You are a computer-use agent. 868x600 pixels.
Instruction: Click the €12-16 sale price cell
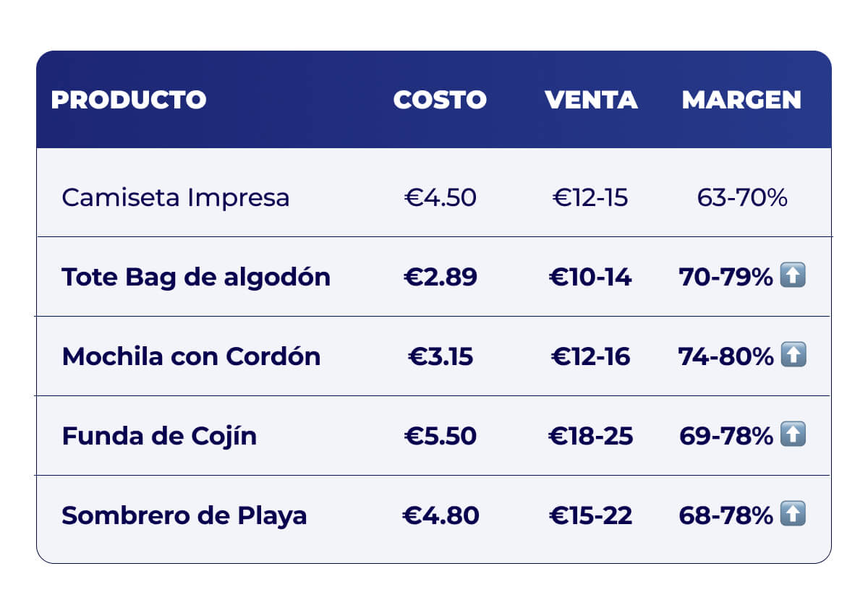click(590, 356)
